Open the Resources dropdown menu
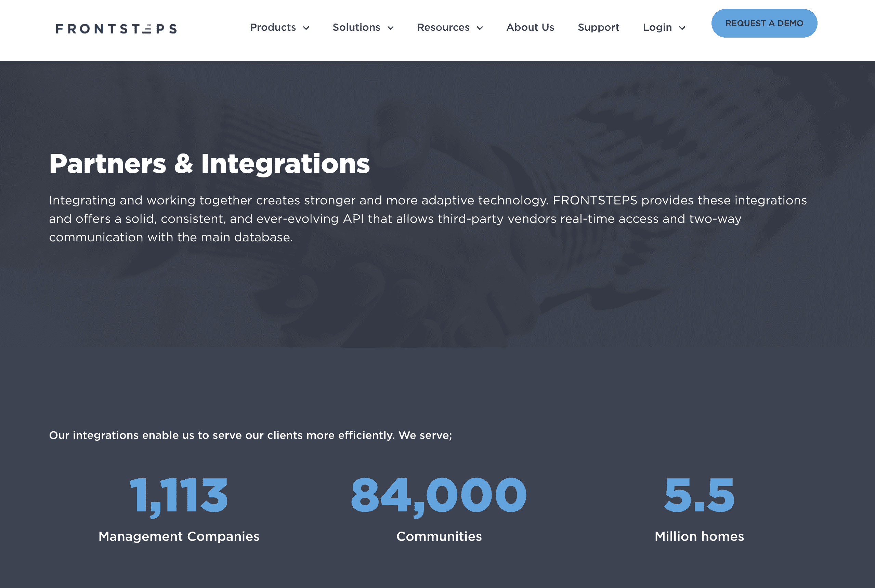 point(444,27)
